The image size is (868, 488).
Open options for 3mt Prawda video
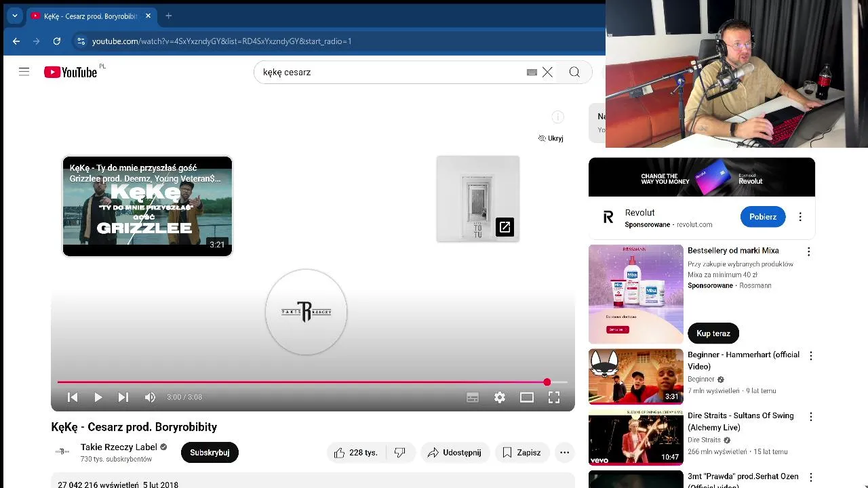click(810, 478)
